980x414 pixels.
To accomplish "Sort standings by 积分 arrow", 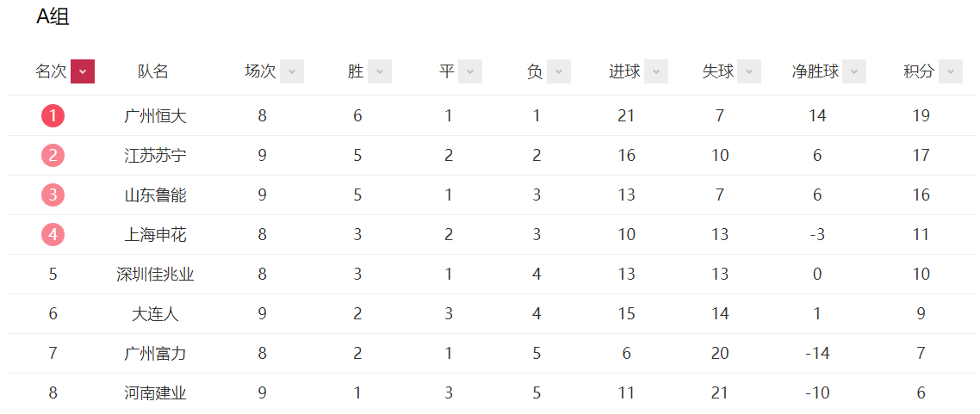I will click(951, 71).
